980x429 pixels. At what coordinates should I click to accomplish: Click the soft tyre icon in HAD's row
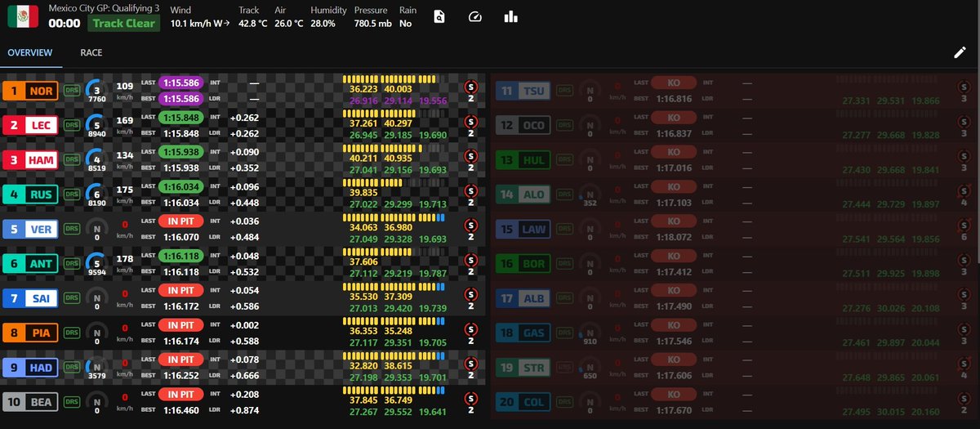pyautogui.click(x=471, y=362)
